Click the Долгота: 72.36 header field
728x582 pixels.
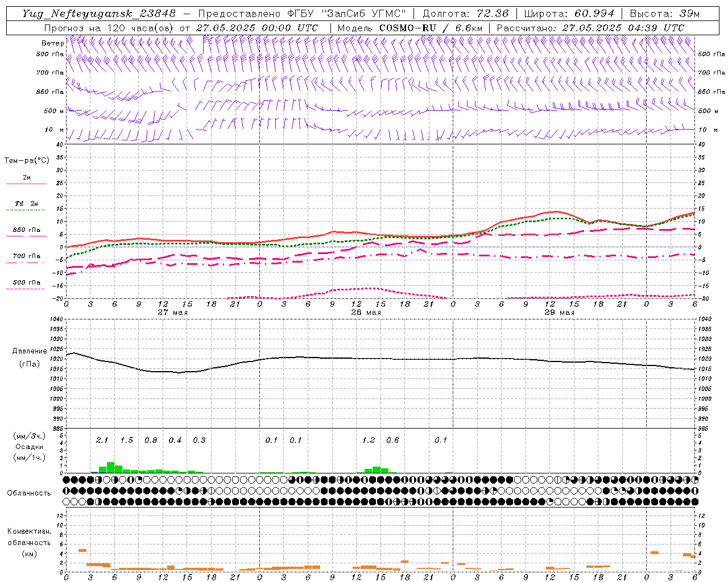[466, 14]
